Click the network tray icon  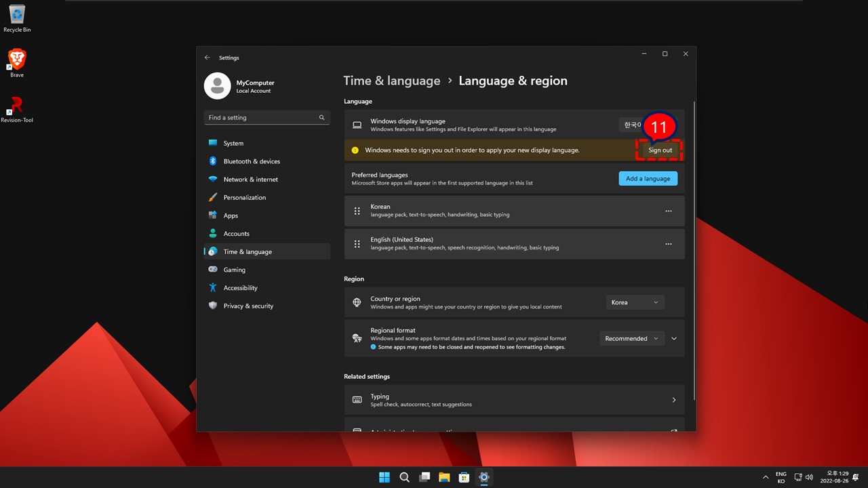[x=798, y=477]
